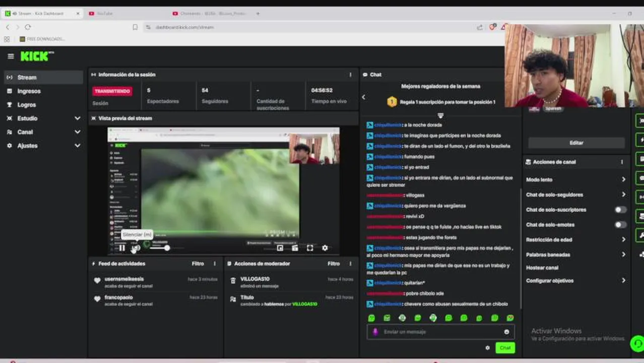This screenshot has width=644, height=363.
Task: Open Filtro in Acciones de moderador
Action: (x=334, y=264)
